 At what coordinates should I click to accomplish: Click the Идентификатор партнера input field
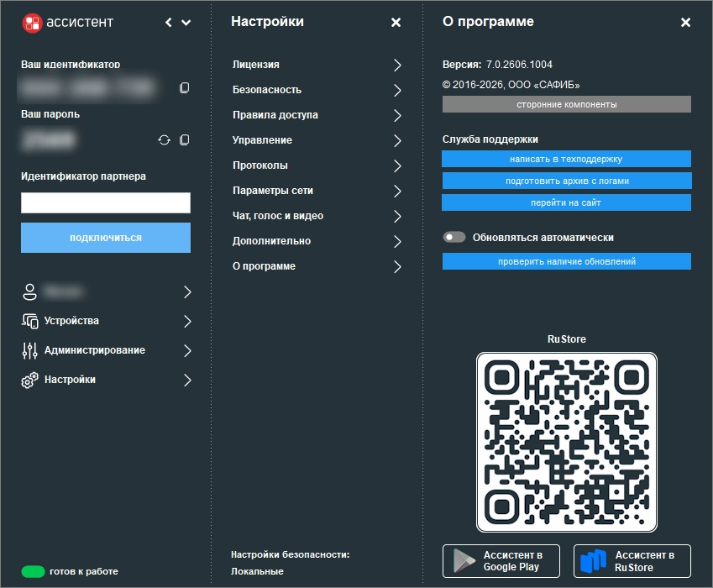coord(106,202)
